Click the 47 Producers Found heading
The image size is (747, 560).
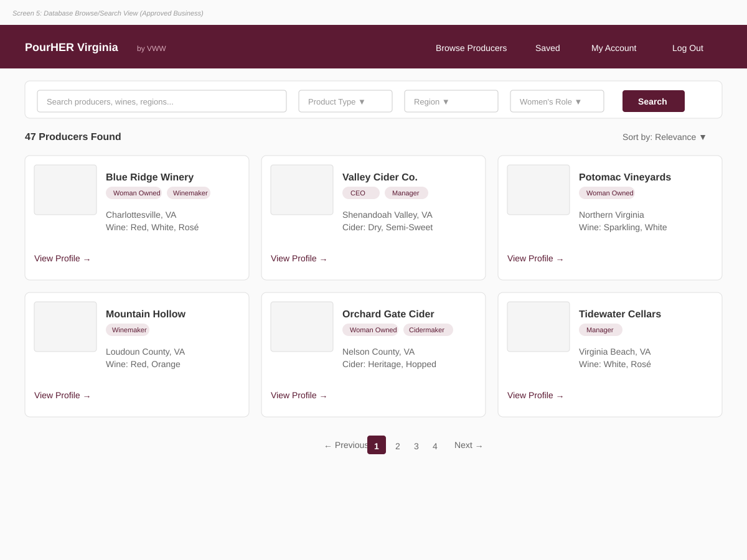(x=73, y=137)
